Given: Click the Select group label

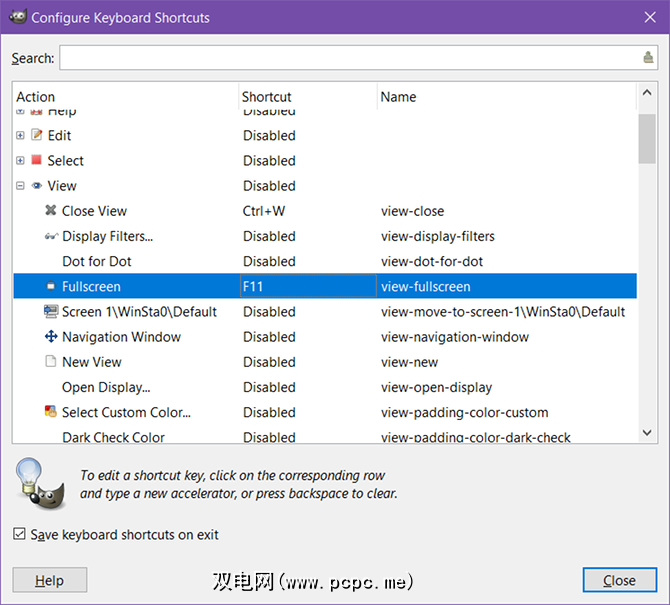Looking at the screenshot, I should coord(65,161).
